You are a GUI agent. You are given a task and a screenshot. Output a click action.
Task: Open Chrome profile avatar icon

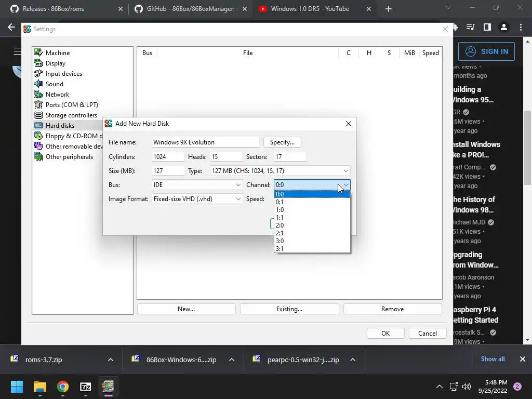coord(504,27)
